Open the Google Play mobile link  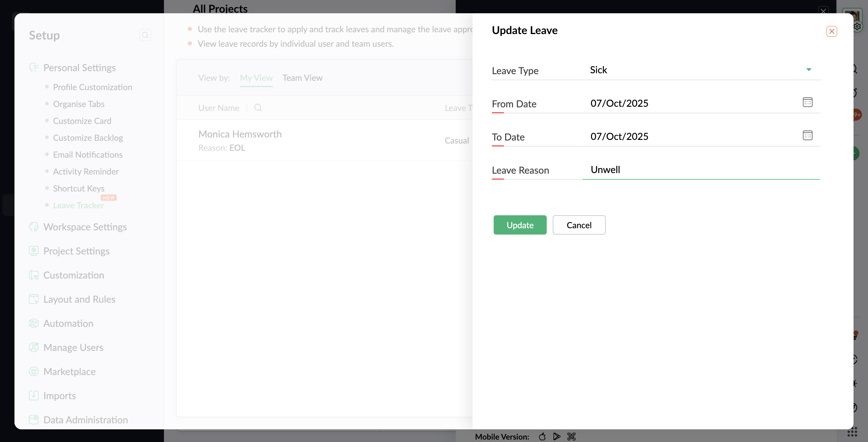point(556,436)
